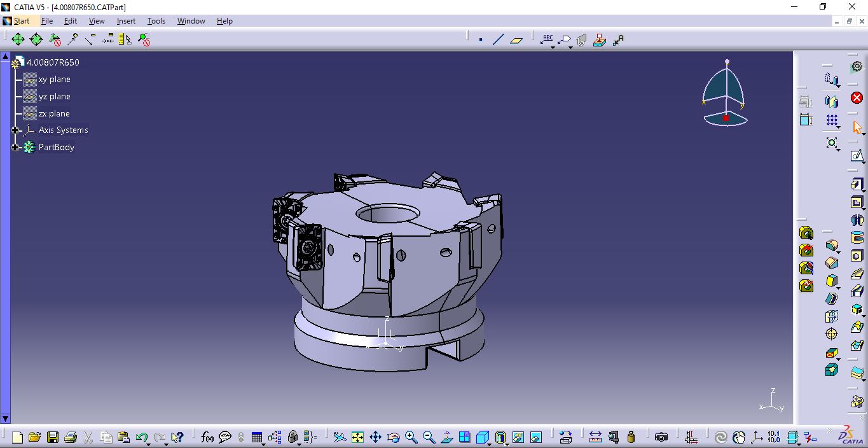Screen dimensions: 868x448
Task: Click the Line creation icon
Action: 498,39
